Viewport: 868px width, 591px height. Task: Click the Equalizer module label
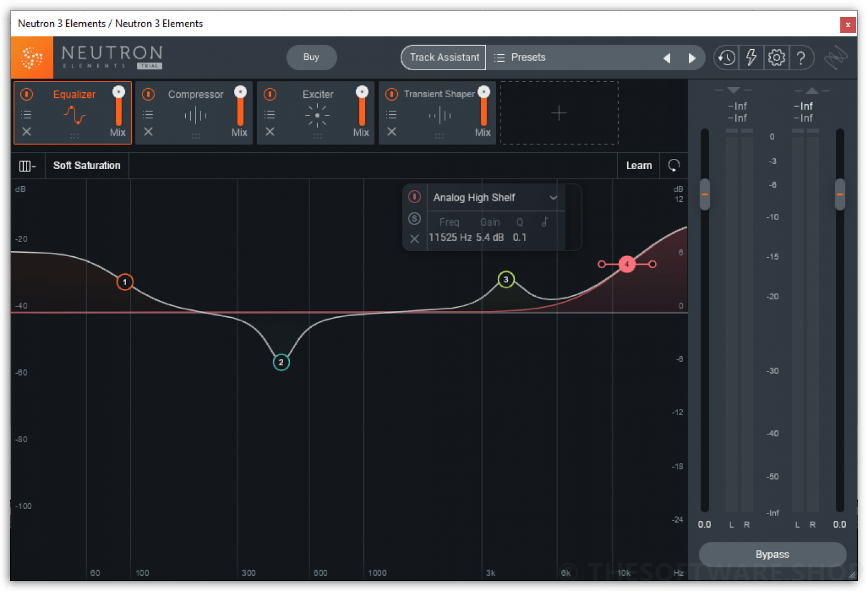click(74, 94)
